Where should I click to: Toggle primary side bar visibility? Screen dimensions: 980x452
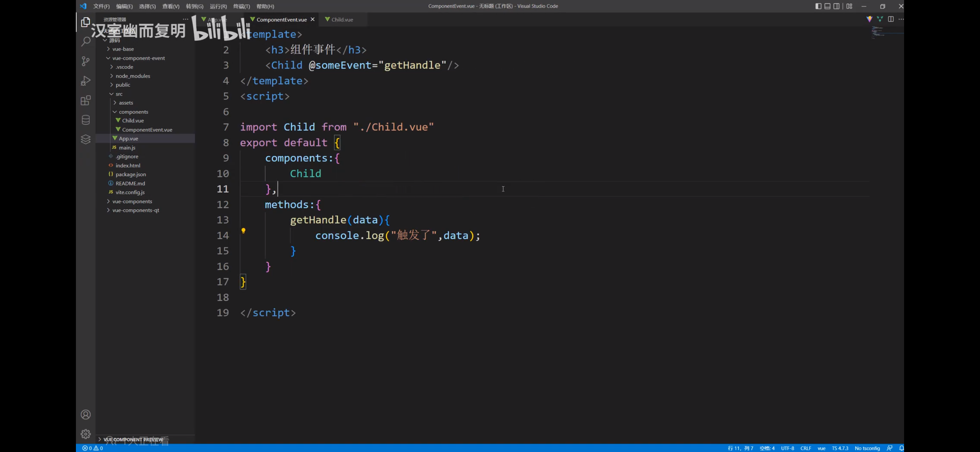[818, 6]
